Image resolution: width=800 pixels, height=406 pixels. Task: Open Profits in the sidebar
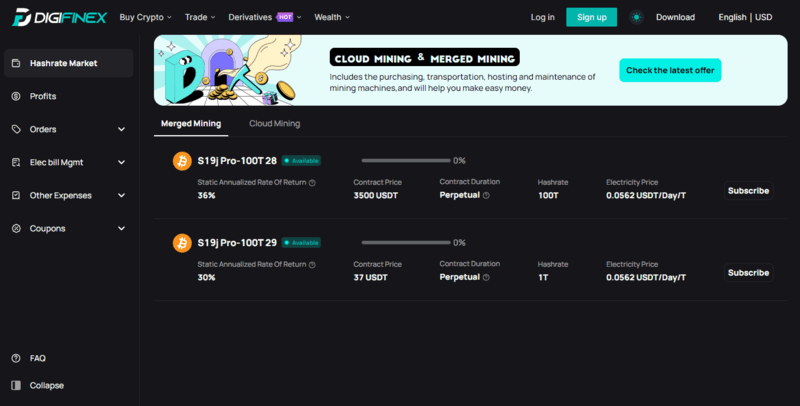(x=43, y=96)
